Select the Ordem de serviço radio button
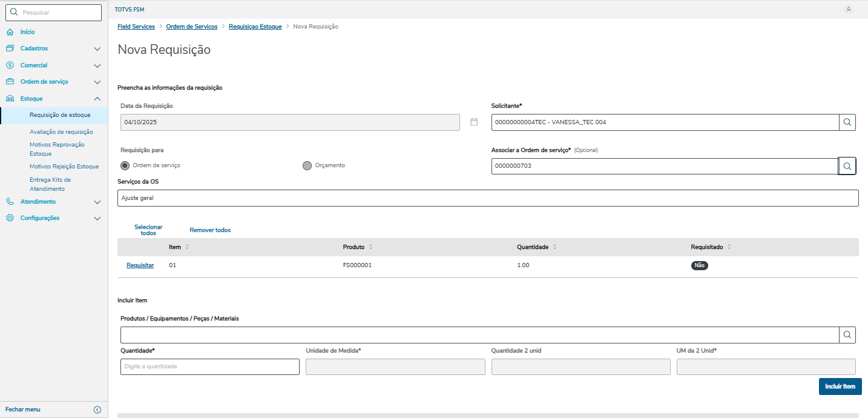Viewport: 868px width, 418px height. tap(125, 165)
